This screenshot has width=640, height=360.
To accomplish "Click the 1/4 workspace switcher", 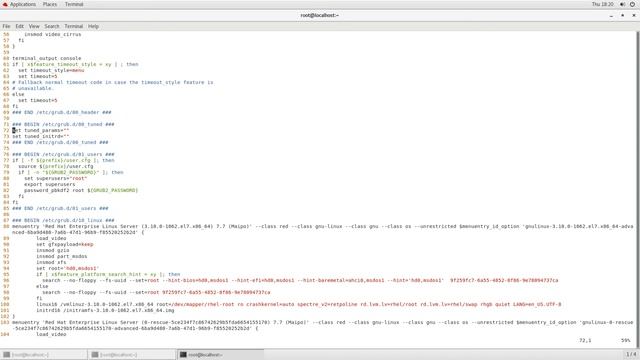I will pos(631,354).
